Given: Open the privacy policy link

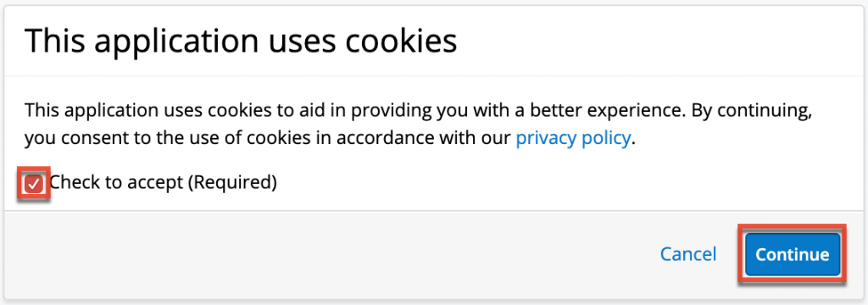Looking at the screenshot, I should [573, 138].
